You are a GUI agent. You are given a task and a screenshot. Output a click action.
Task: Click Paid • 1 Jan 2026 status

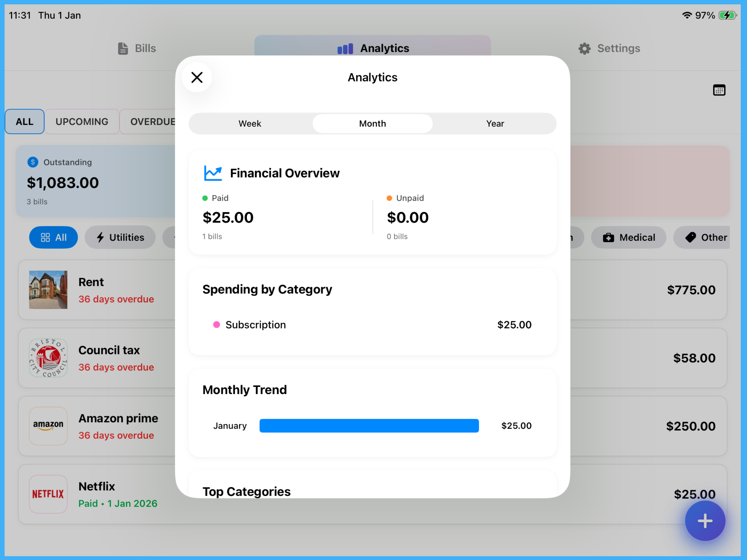118,503
